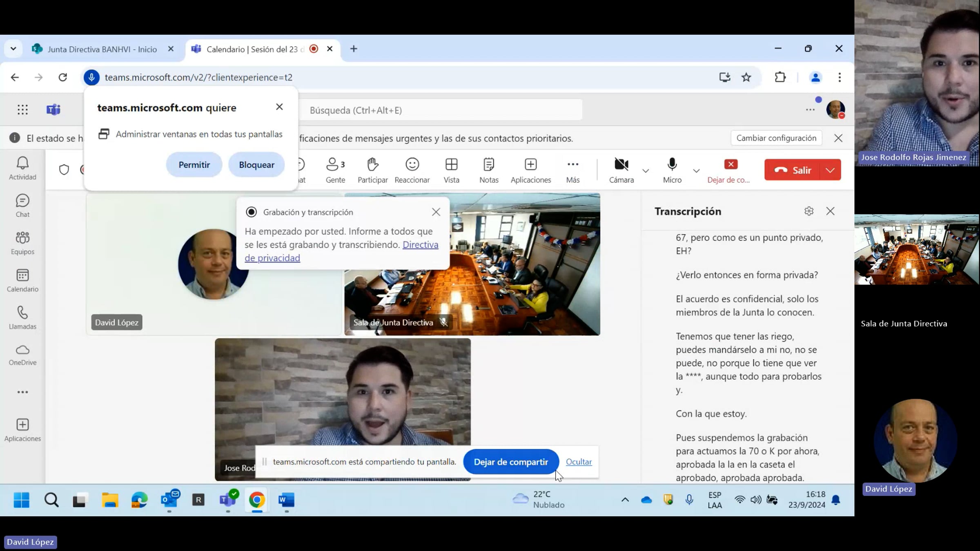Block the permission with Bloquear

(x=256, y=164)
